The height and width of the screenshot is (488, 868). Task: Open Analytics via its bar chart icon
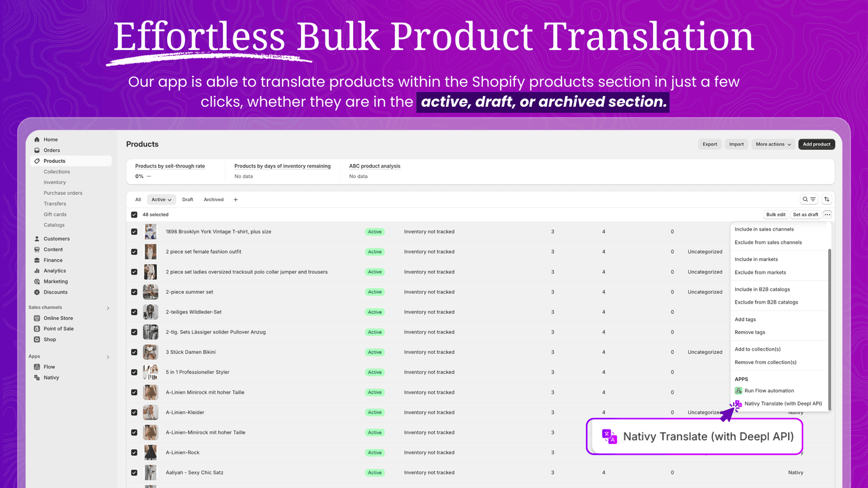37,271
